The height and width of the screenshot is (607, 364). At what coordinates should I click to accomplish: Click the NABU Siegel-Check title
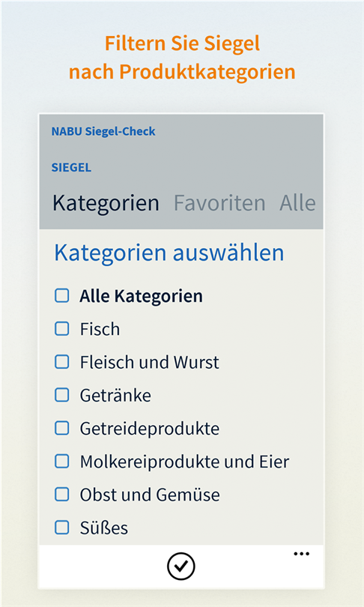(103, 131)
